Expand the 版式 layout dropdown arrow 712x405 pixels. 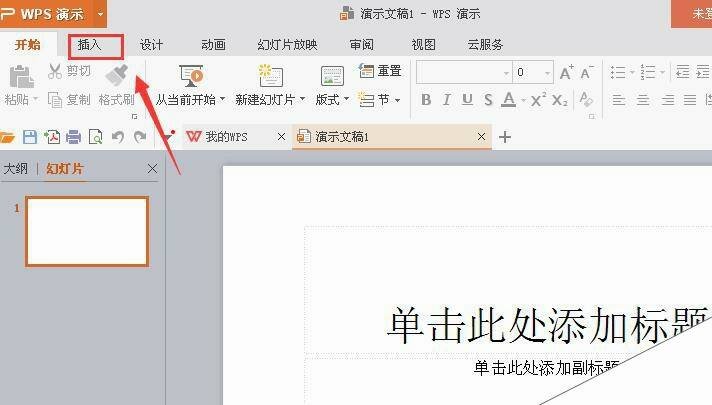pyautogui.click(x=346, y=99)
